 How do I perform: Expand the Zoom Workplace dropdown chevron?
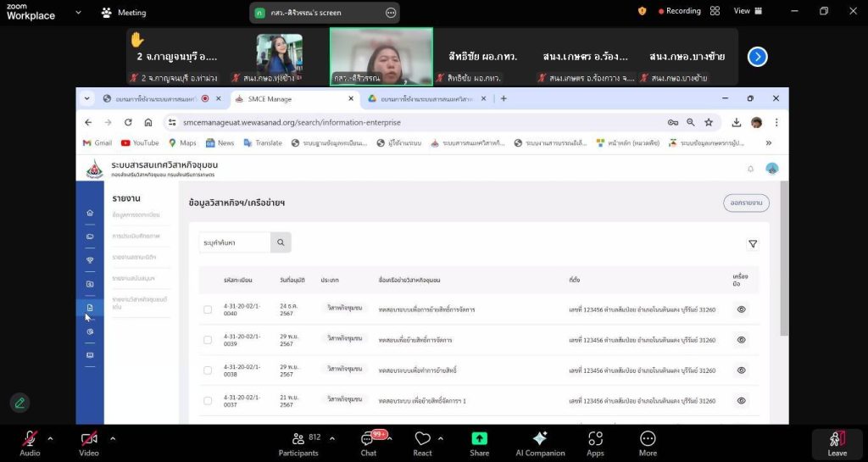[x=78, y=13]
